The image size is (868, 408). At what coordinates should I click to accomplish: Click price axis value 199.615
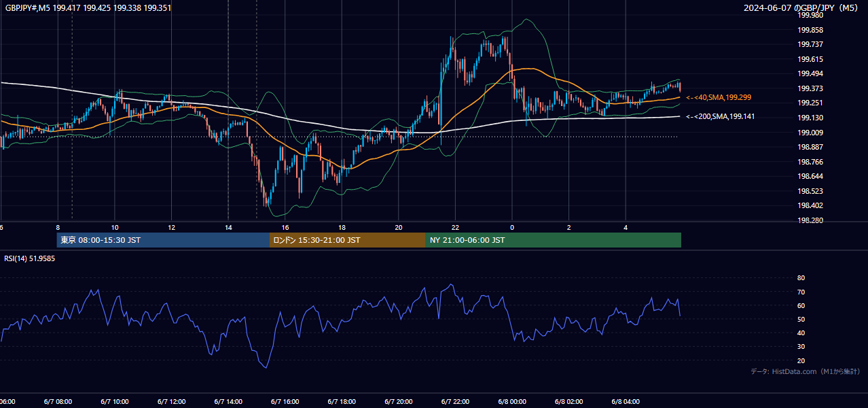tap(810, 59)
